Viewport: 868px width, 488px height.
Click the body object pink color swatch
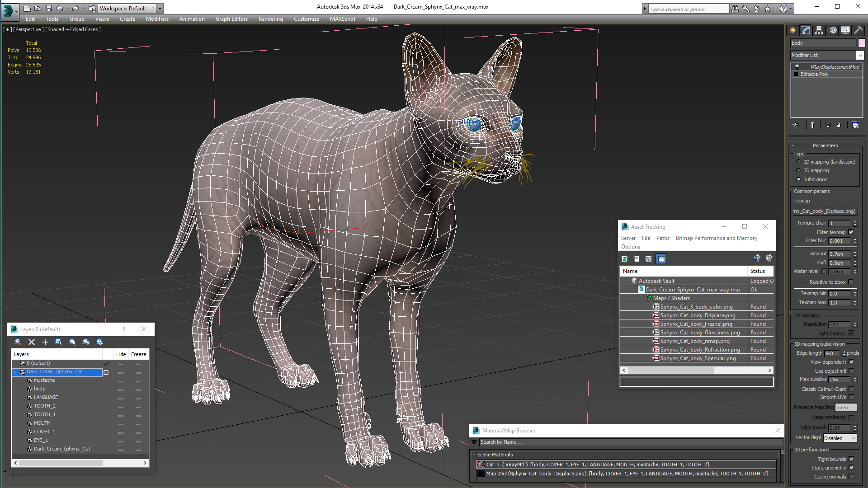[x=862, y=43]
